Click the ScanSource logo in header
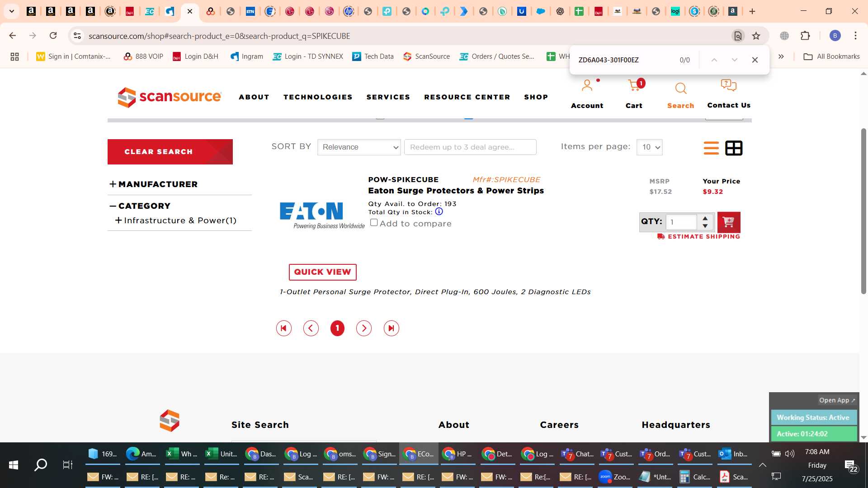Screen dimensions: 868x488 [170, 97]
